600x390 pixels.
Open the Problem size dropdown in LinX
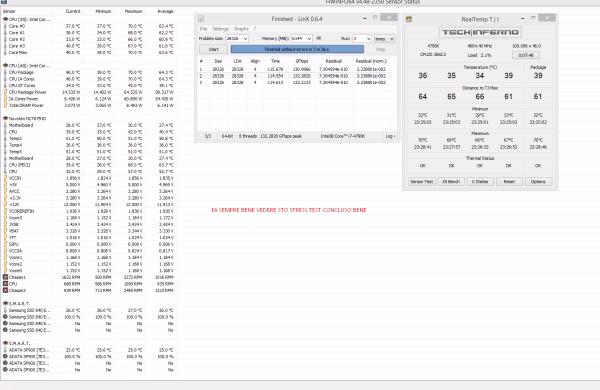coord(245,39)
